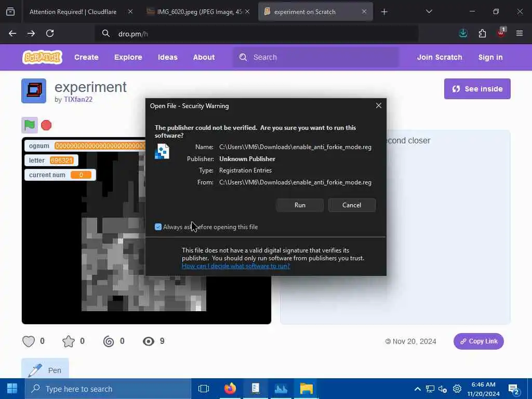Click Join Scratch
Screen dimensions: 532x399
[x=440, y=57]
